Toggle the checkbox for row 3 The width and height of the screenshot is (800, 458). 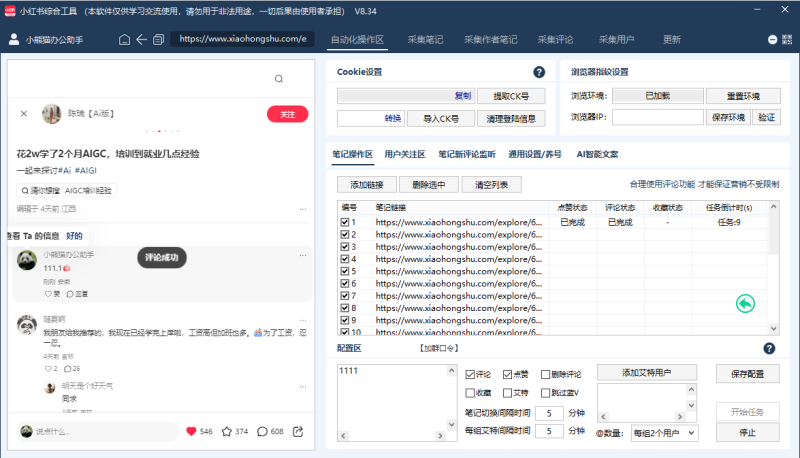tap(345, 247)
